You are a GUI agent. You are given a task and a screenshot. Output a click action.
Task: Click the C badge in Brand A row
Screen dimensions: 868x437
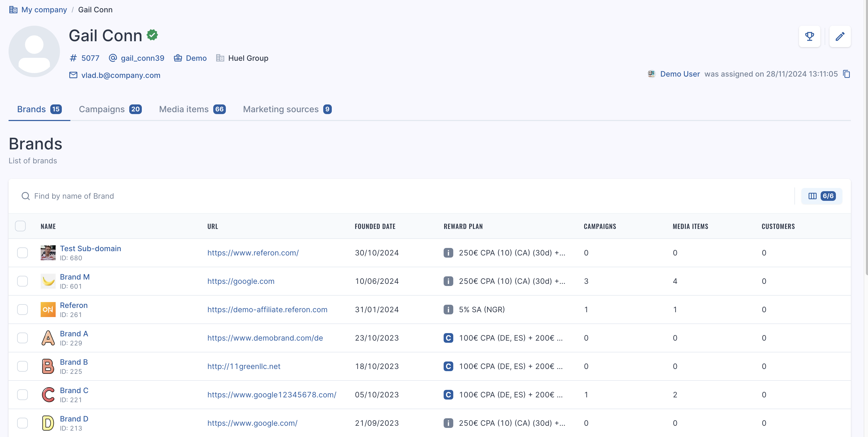click(448, 338)
